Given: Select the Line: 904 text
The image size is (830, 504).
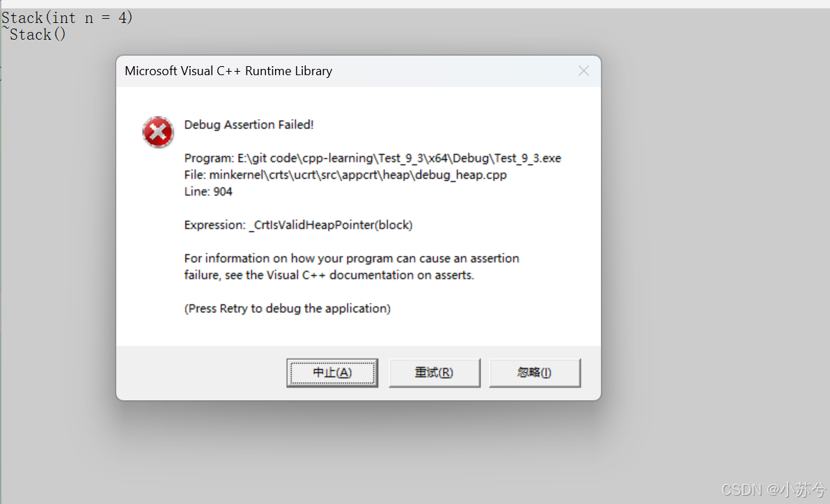Looking at the screenshot, I should (208, 191).
